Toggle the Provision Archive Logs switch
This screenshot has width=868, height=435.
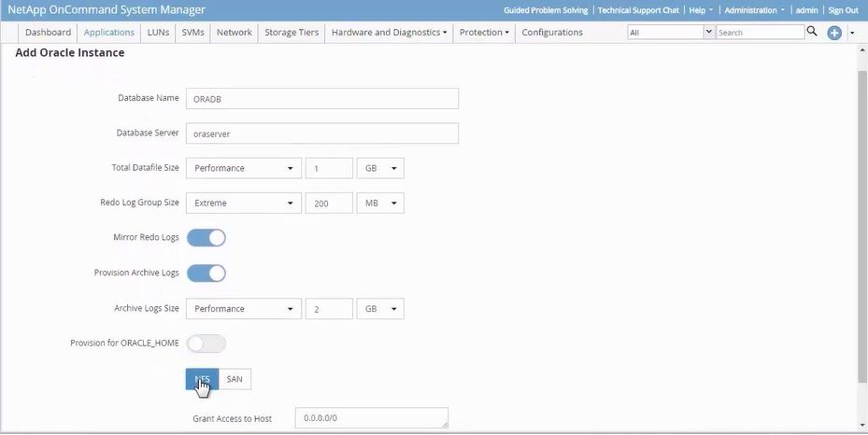pos(206,274)
